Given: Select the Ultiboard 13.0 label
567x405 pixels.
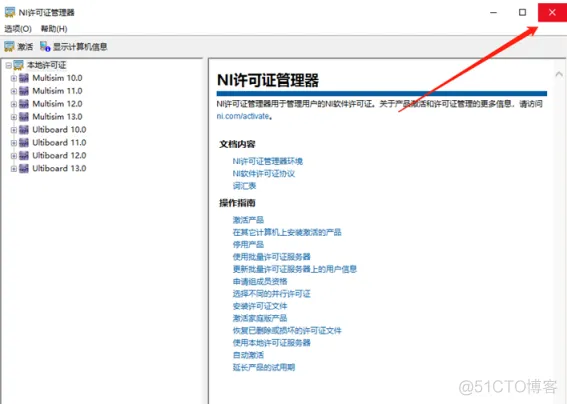Looking at the screenshot, I should pyautogui.click(x=59, y=169).
